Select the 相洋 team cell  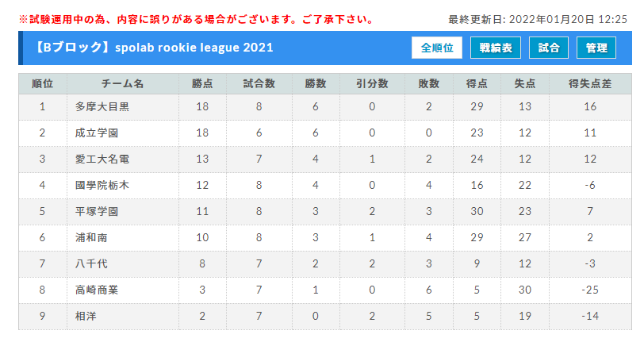[123, 317]
